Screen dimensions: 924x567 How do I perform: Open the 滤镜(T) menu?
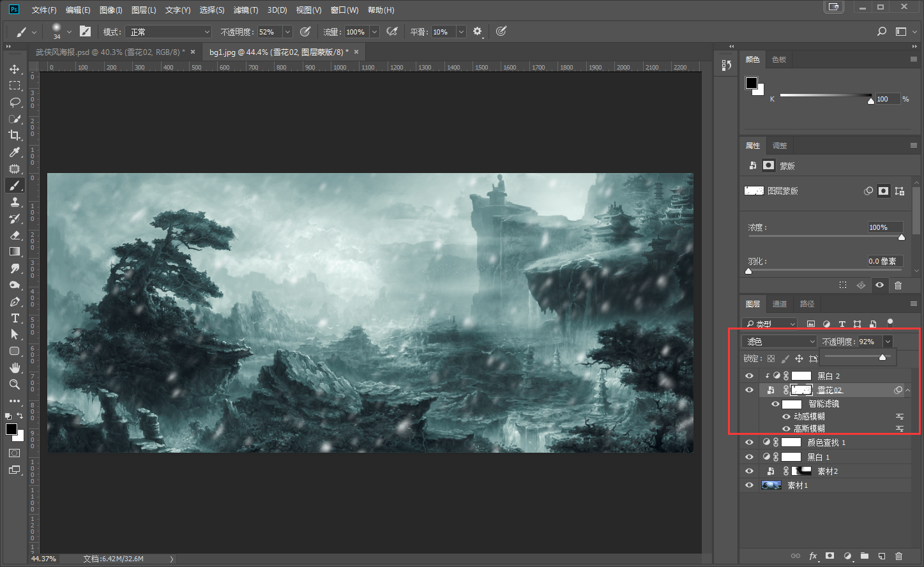[x=246, y=10]
